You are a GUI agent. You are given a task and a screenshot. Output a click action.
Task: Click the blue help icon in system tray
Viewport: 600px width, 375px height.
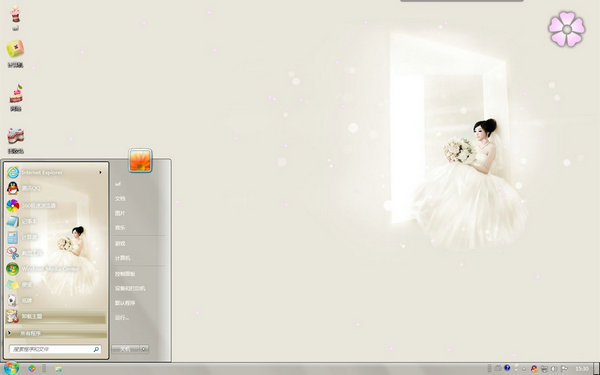[x=507, y=368]
